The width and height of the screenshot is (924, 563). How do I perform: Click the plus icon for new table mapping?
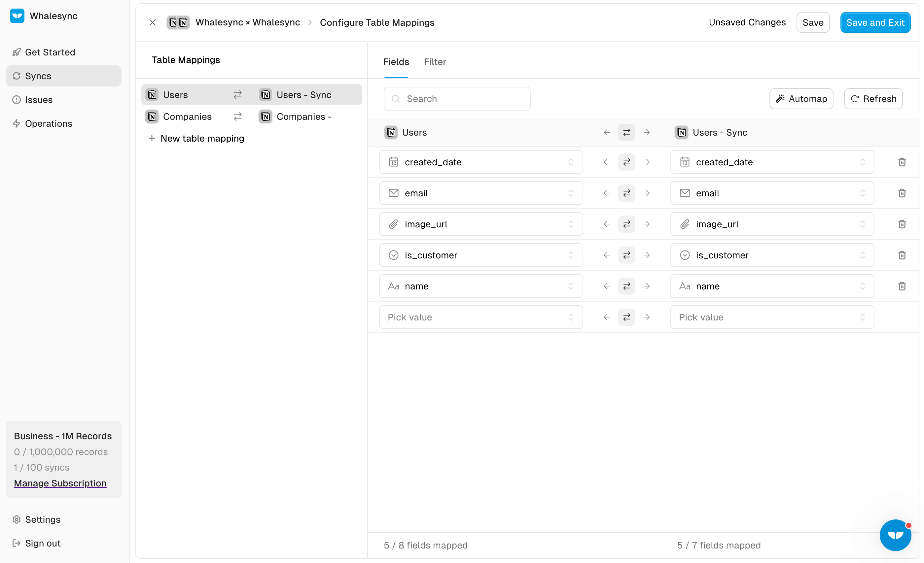152,138
